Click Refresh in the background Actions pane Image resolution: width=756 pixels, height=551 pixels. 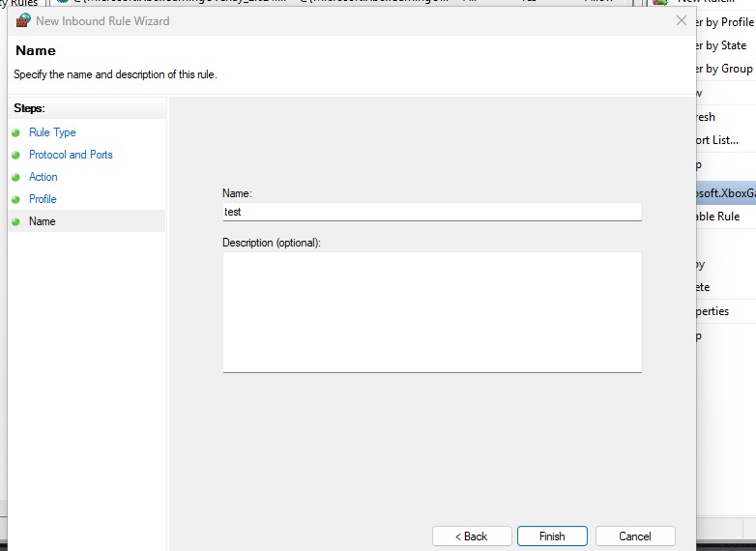pyautogui.click(x=706, y=117)
